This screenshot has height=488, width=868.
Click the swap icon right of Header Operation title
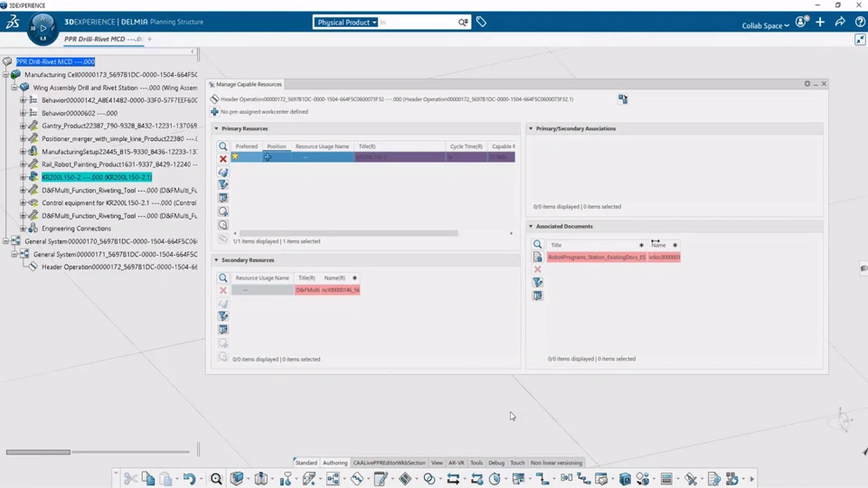(623, 99)
